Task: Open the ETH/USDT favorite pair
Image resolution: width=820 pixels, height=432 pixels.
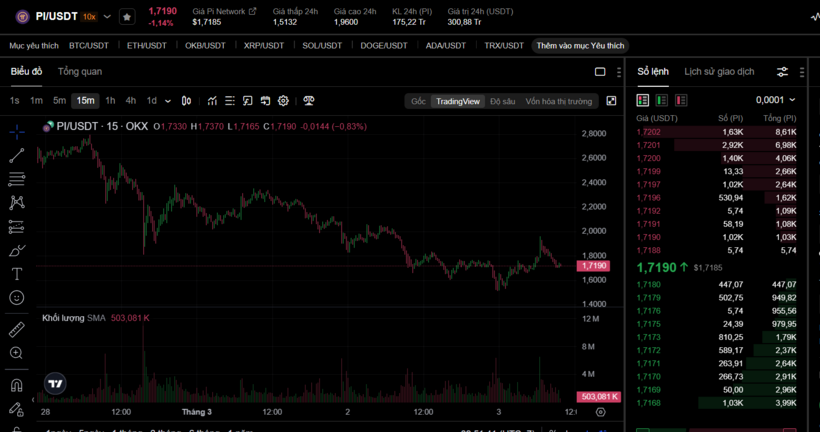Action: coord(146,46)
